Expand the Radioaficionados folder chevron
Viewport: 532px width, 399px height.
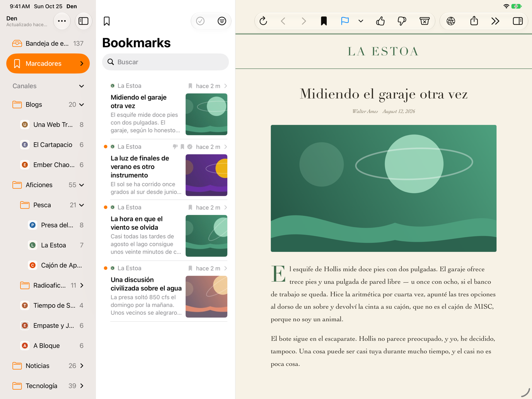[82, 285]
